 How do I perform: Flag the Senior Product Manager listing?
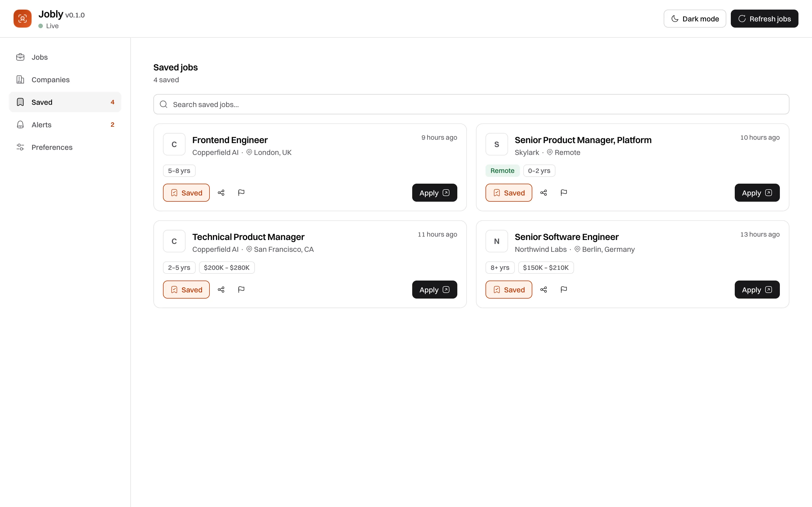click(564, 192)
